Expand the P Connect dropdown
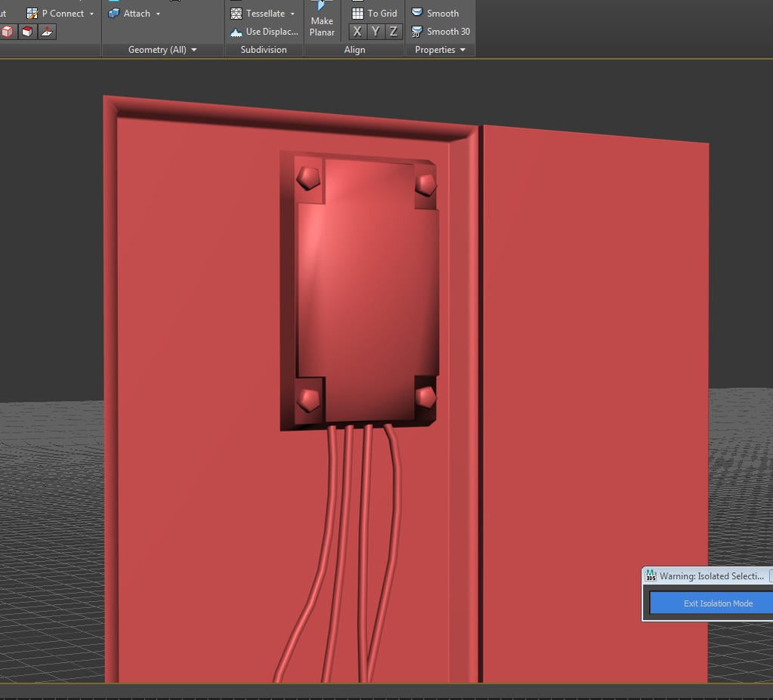 coord(92,13)
